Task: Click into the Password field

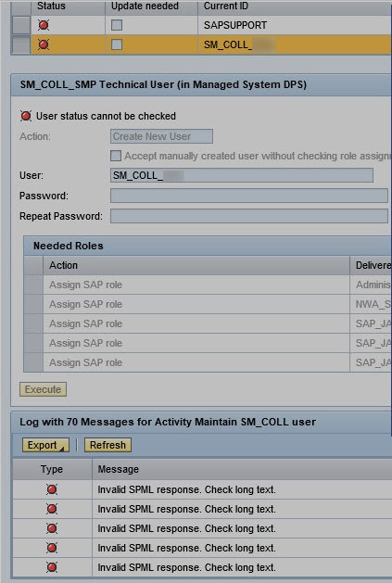Action: (x=248, y=196)
